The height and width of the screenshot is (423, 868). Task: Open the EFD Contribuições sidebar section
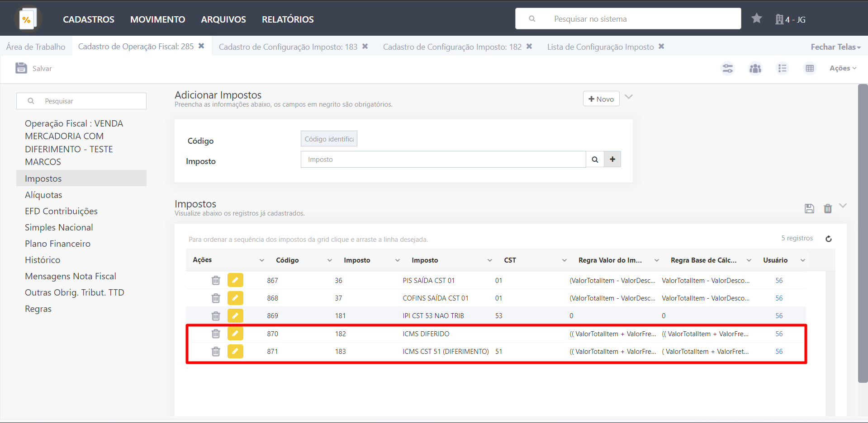point(61,211)
